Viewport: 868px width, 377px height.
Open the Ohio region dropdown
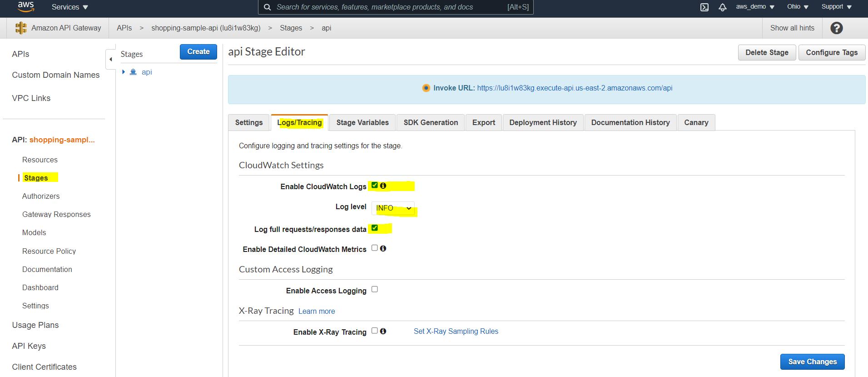tap(798, 7)
